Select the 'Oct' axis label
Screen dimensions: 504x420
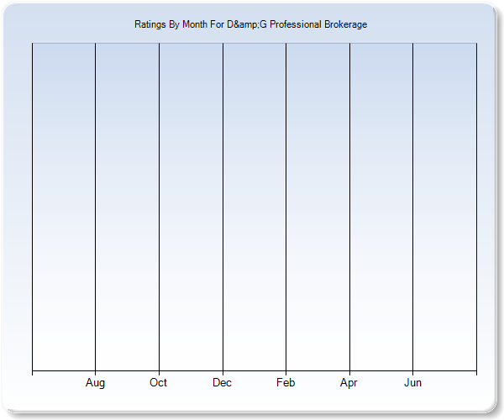pyautogui.click(x=158, y=382)
